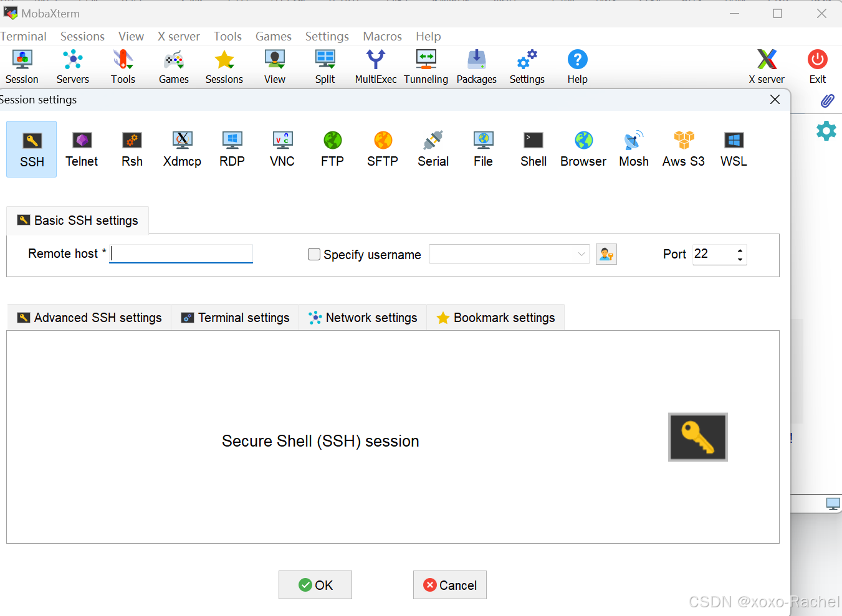Click the paperclip icon at right edge
The image size is (842, 616).
point(827,100)
